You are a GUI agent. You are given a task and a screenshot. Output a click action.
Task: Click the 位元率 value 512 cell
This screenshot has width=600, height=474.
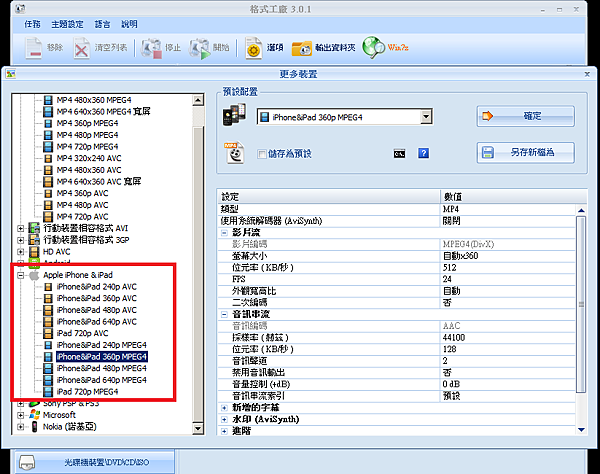click(x=508, y=268)
